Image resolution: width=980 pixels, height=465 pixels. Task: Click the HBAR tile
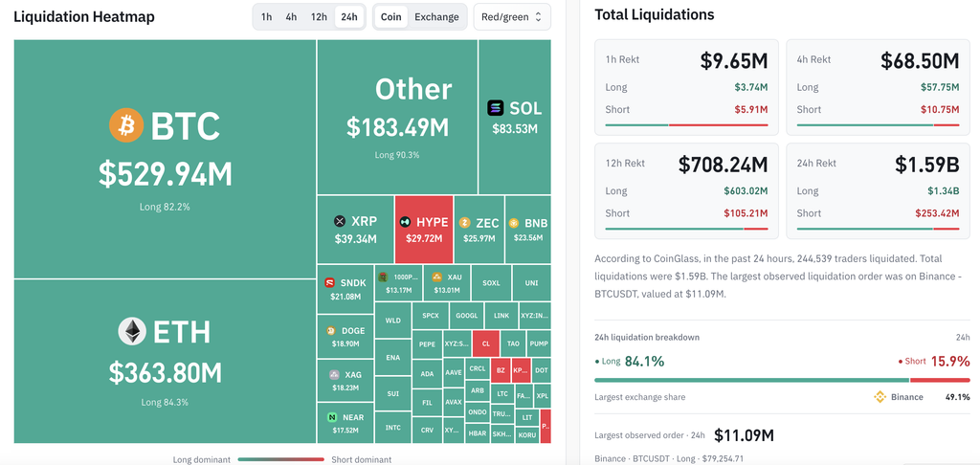(x=478, y=433)
